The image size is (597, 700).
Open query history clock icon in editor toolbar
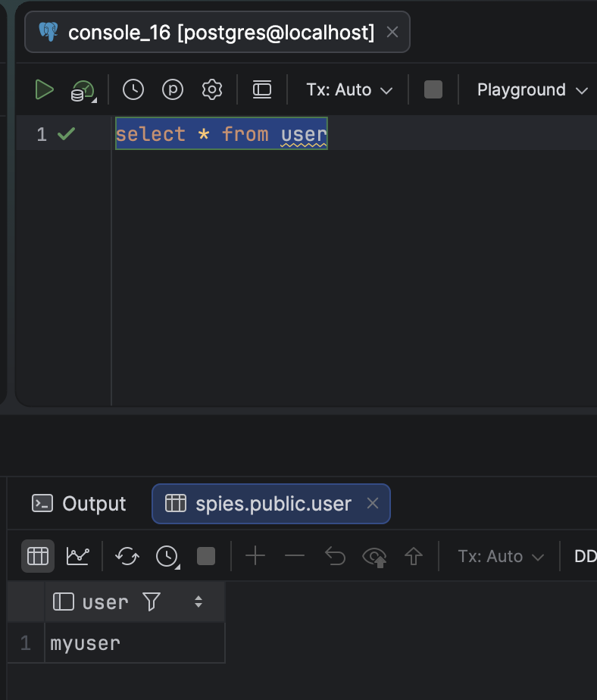[133, 89]
